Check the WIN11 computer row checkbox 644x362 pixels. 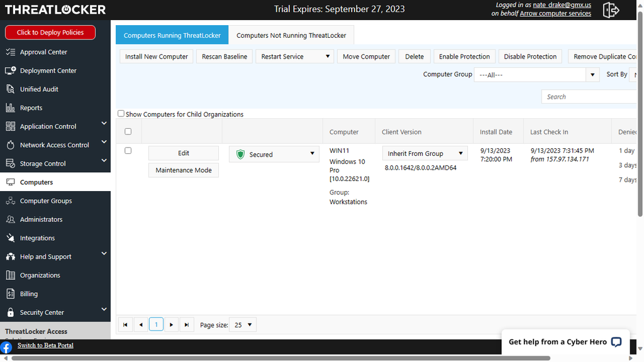(128, 150)
